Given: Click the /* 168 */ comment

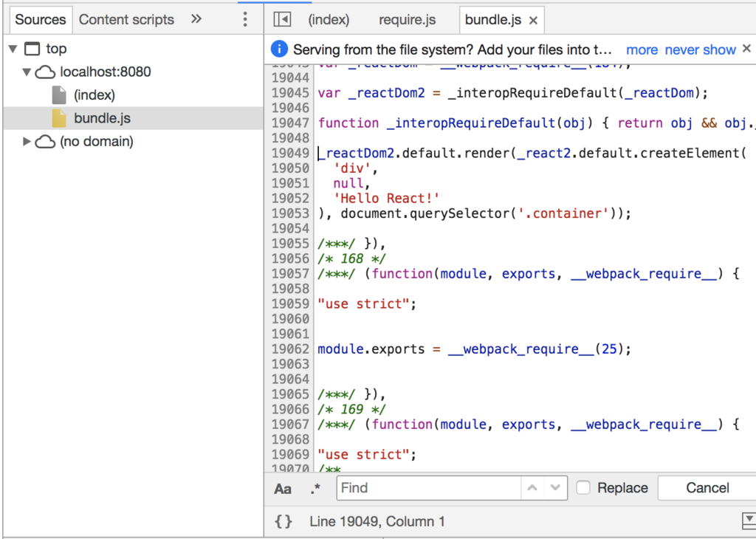Looking at the screenshot, I should [x=352, y=258].
